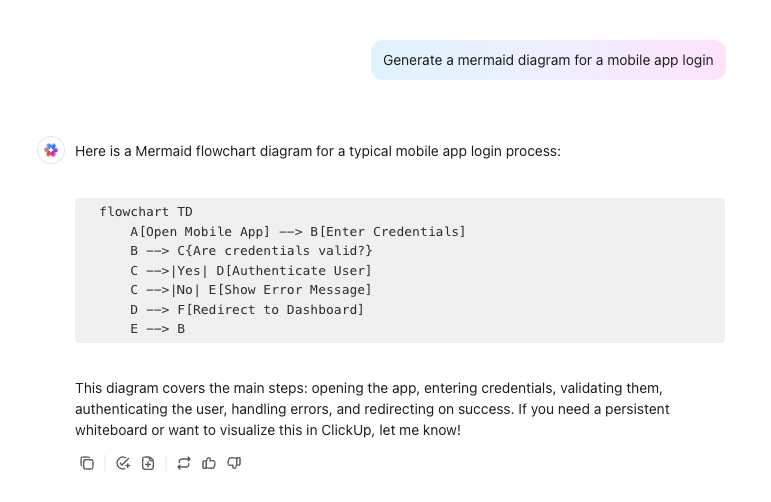Mark the response with thumbs down

234,463
